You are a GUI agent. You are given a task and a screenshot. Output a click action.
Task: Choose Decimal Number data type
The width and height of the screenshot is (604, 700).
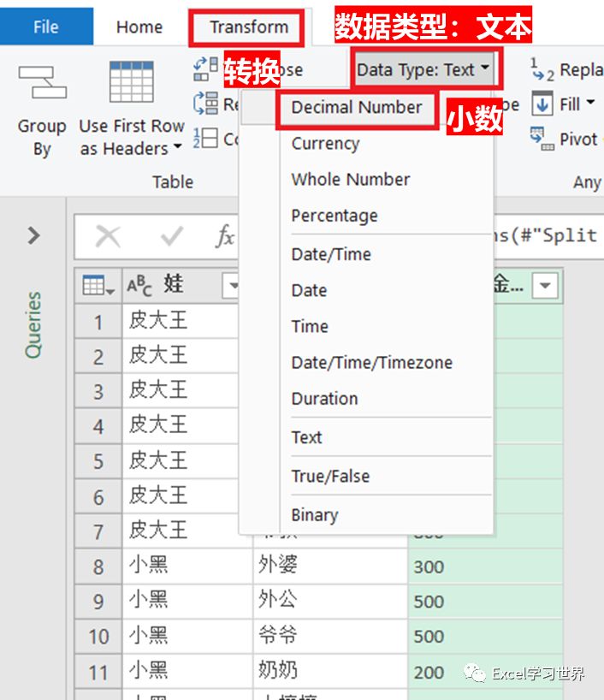tap(357, 107)
